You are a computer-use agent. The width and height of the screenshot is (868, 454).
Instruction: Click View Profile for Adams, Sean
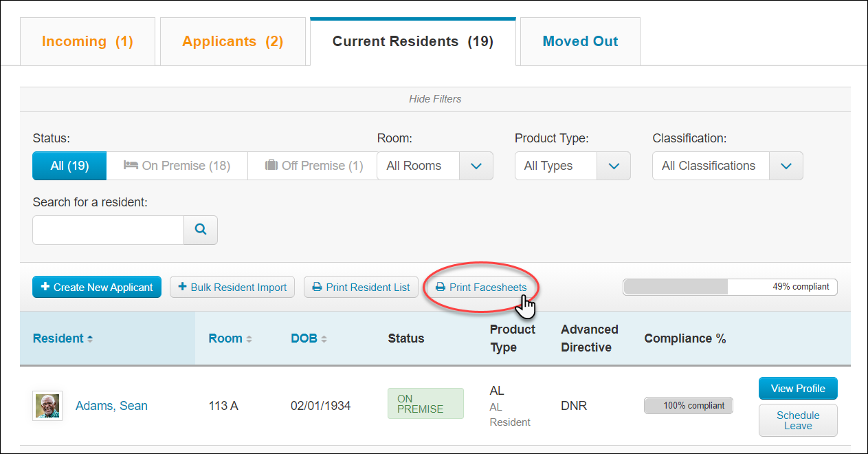(x=798, y=389)
